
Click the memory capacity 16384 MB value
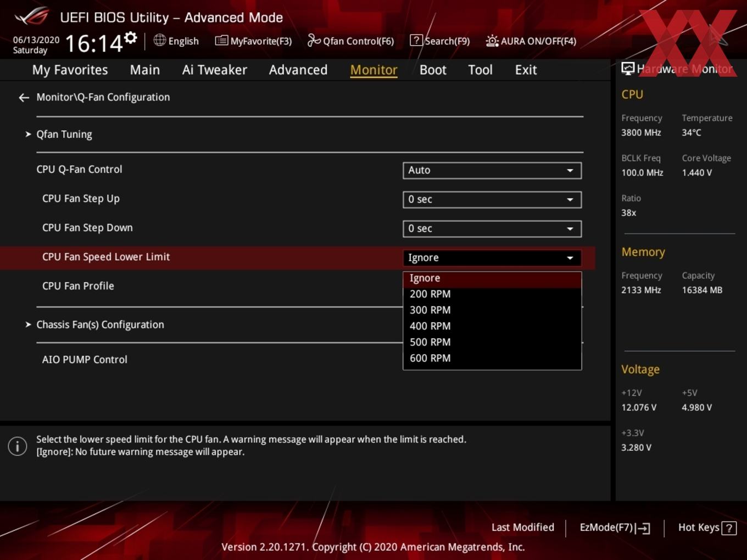click(702, 290)
